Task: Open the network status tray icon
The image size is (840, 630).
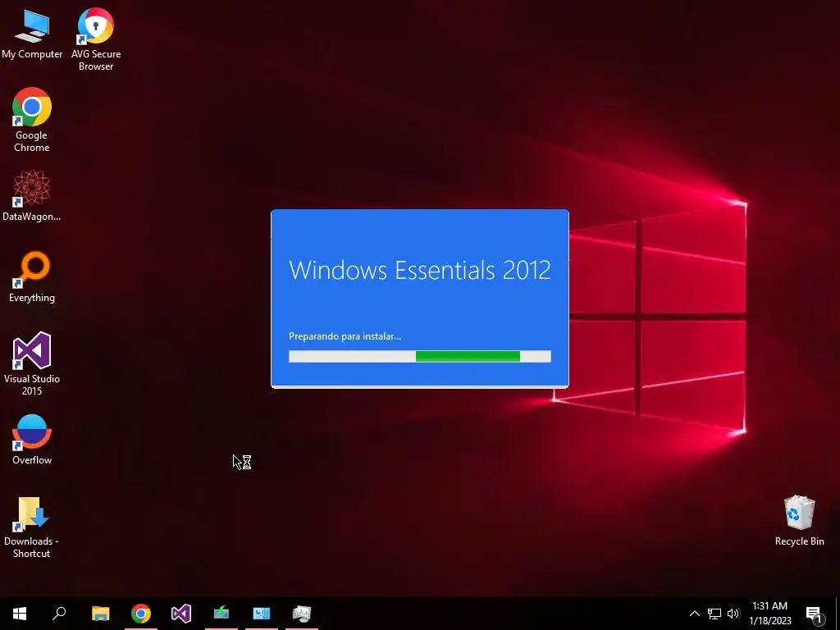Action: point(714,614)
